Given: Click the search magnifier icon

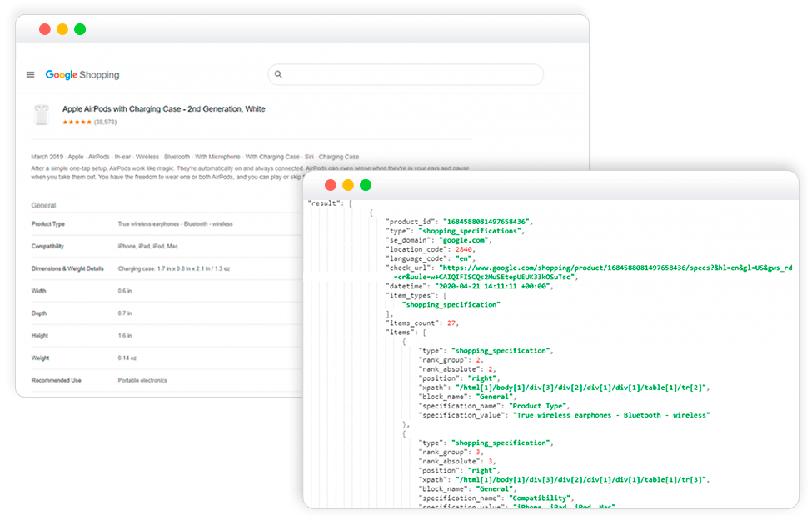Looking at the screenshot, I should tap(279, 74).
